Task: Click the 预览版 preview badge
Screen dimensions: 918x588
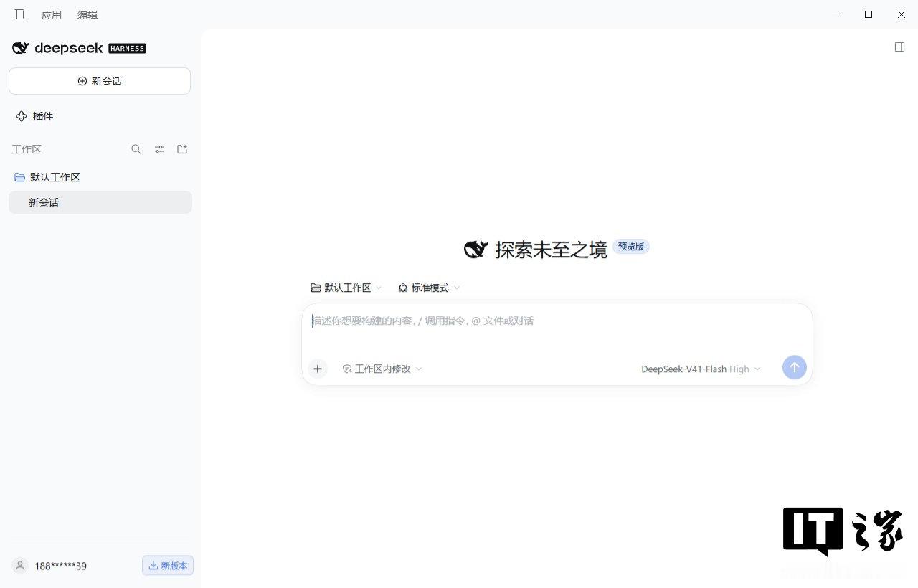Action: [631, 246]
